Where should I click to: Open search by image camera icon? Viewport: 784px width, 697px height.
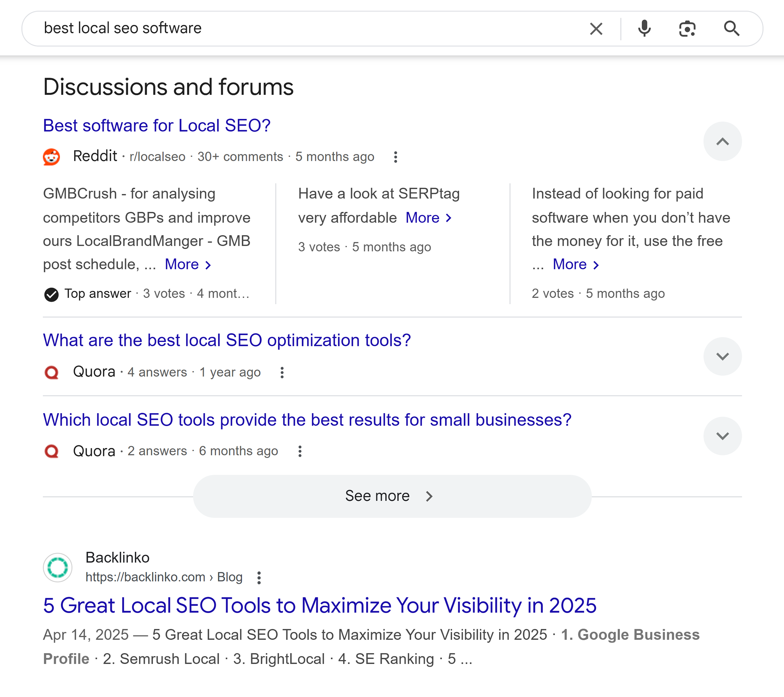pyautogui.click(x=687, y=29)
